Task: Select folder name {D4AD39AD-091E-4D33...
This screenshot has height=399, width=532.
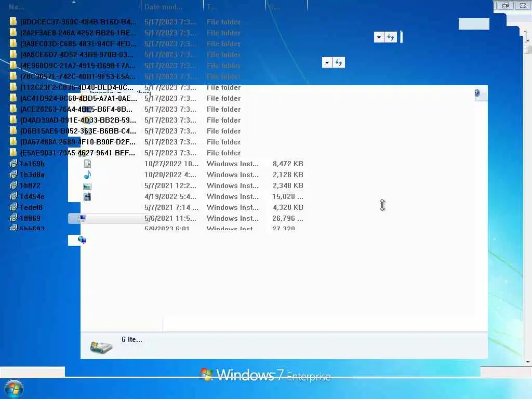Action: pyautogui.click(x=78, y=120)
